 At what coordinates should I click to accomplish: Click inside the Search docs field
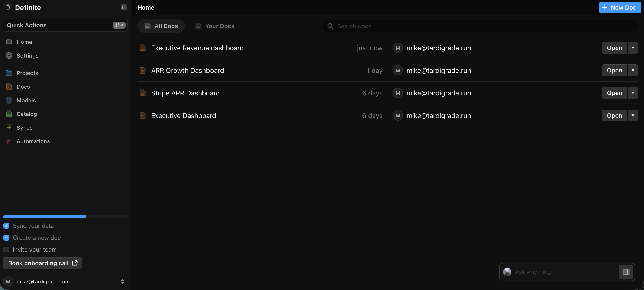pyautogui.click(x=425, y=26)
